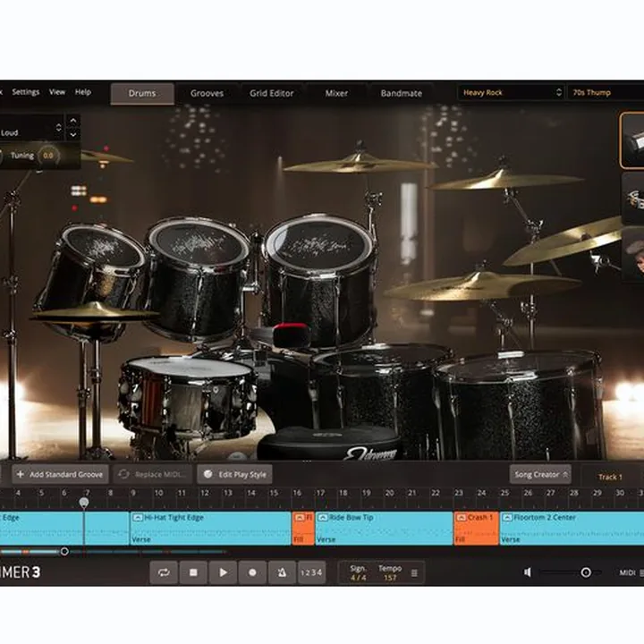Adjust the Tuning knob showing 0.0

tap(48, 156)
